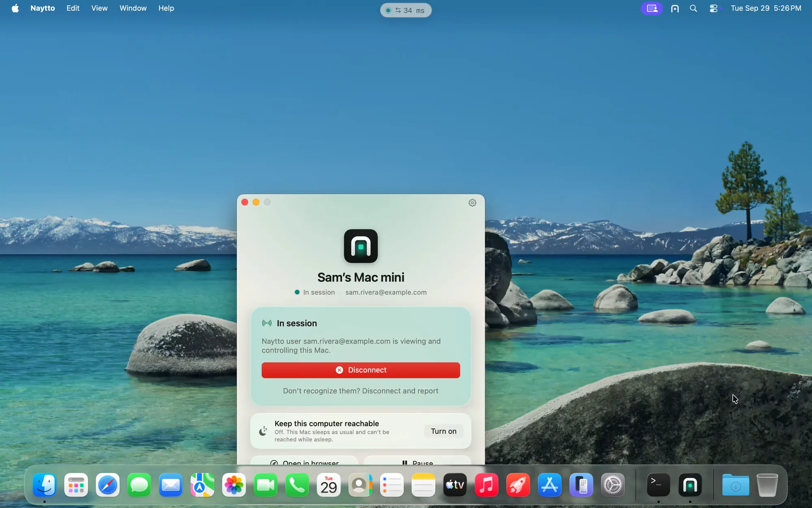Image resolution: width=812 pixels, height=508 pixels.
Task: Click the Open in browser button
Action: point(304,462)
